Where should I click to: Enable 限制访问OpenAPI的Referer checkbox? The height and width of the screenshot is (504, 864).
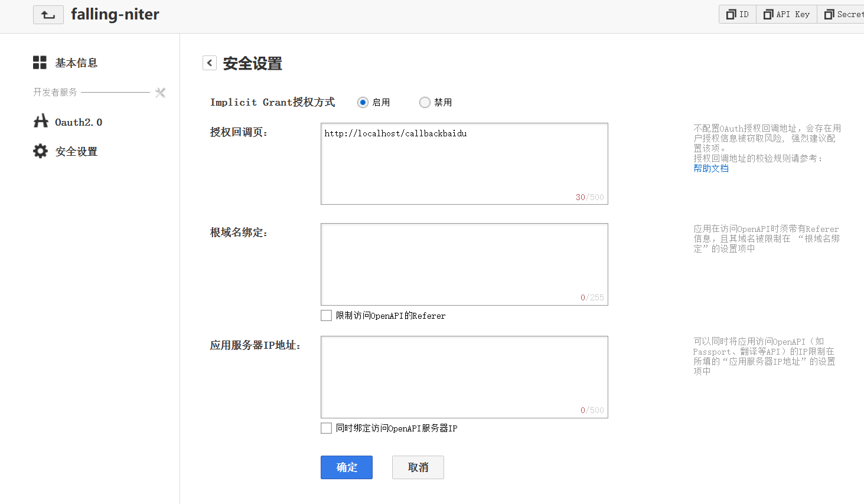326,316
